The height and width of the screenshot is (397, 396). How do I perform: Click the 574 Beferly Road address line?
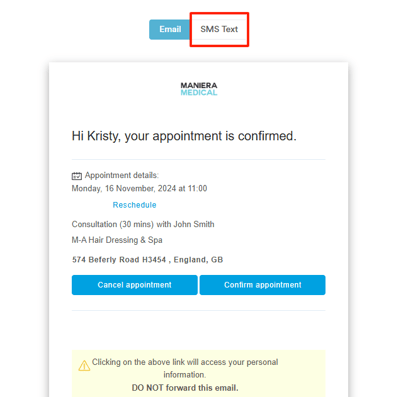coord(147,260)
